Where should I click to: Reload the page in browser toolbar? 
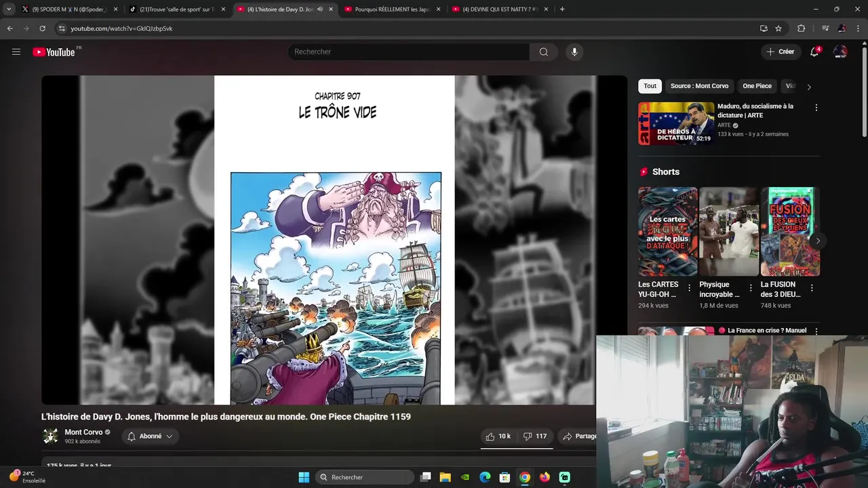tap(42, 28)
